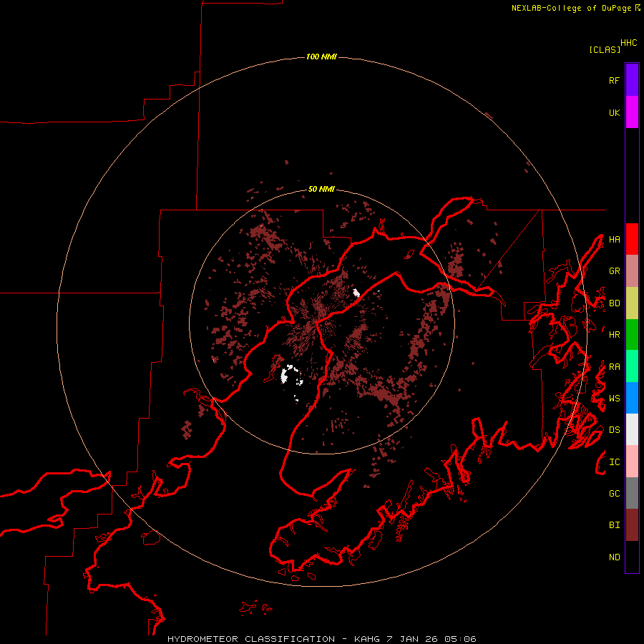Click the WS legend label
Screen dimensions: 644x644
[x=614, y=399]
